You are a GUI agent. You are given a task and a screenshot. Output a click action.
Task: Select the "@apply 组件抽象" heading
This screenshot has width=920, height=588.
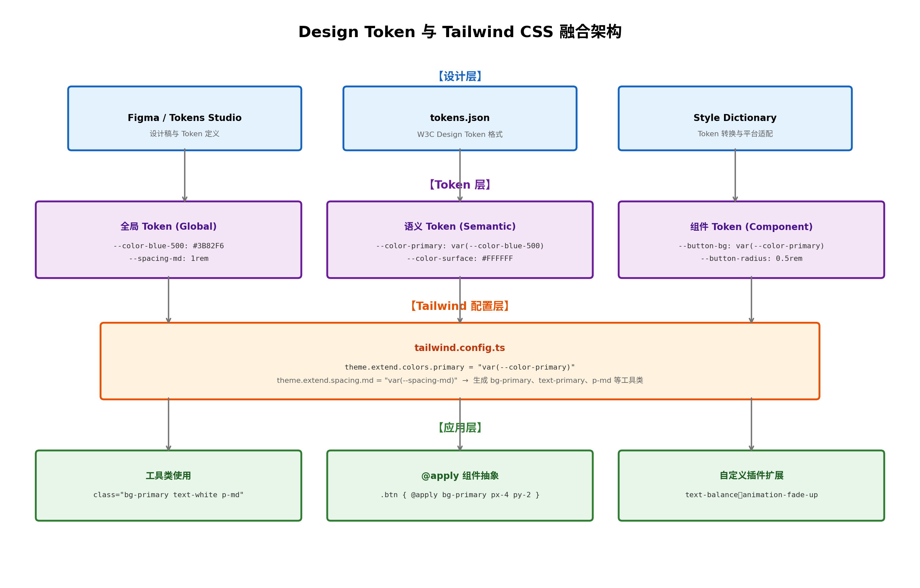(x=460, y=476)
